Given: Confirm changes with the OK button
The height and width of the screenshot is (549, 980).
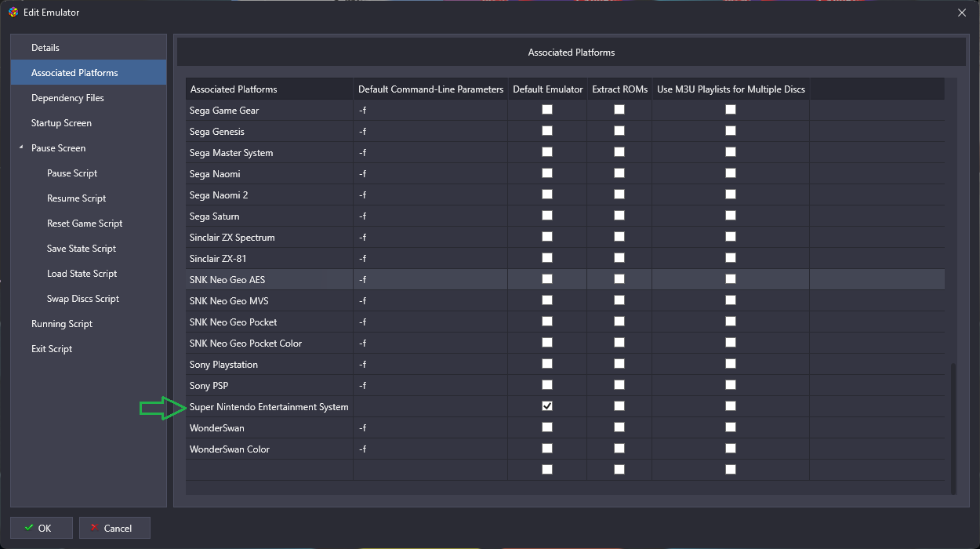Looking at the screenshot, I should point(42,528).
